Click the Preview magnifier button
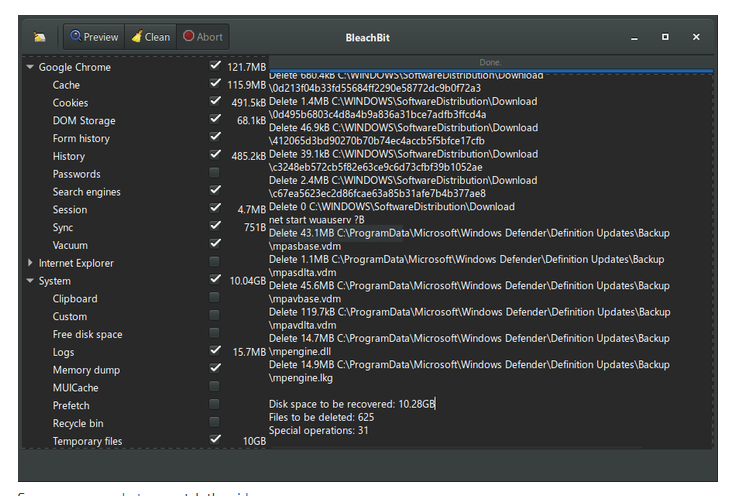The height and width of the screenshot is (496, 734). [x=94, y=37]
